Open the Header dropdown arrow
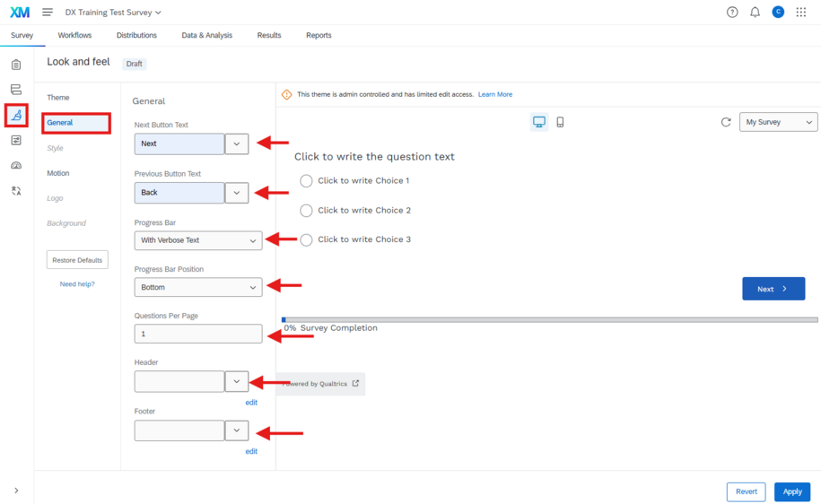 tap(237, 381)
